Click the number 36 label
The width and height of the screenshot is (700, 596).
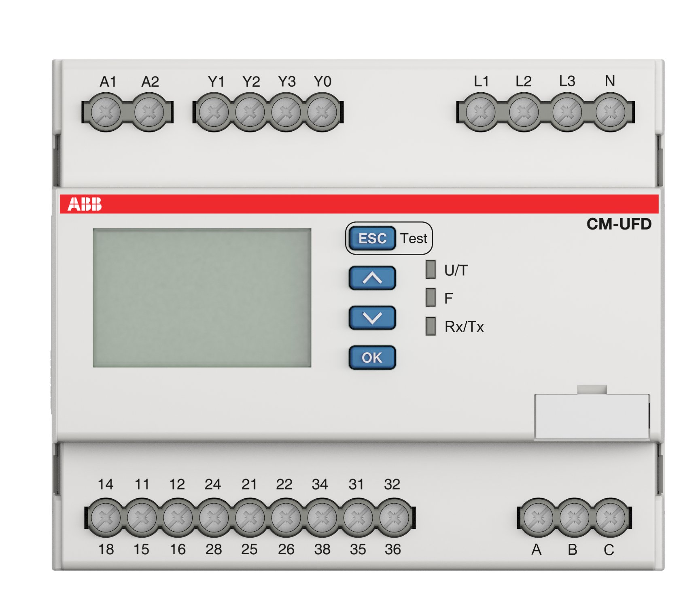[x=392, y=549]
